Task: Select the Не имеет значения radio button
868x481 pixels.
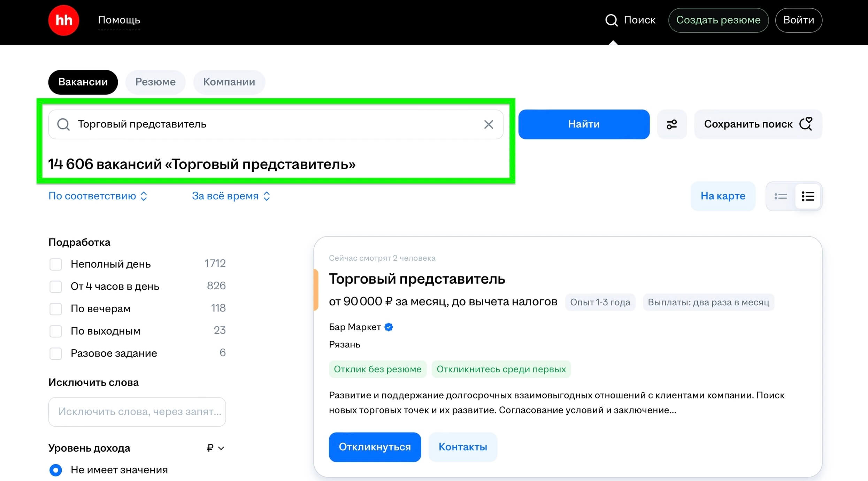Action: pos(56,470)
